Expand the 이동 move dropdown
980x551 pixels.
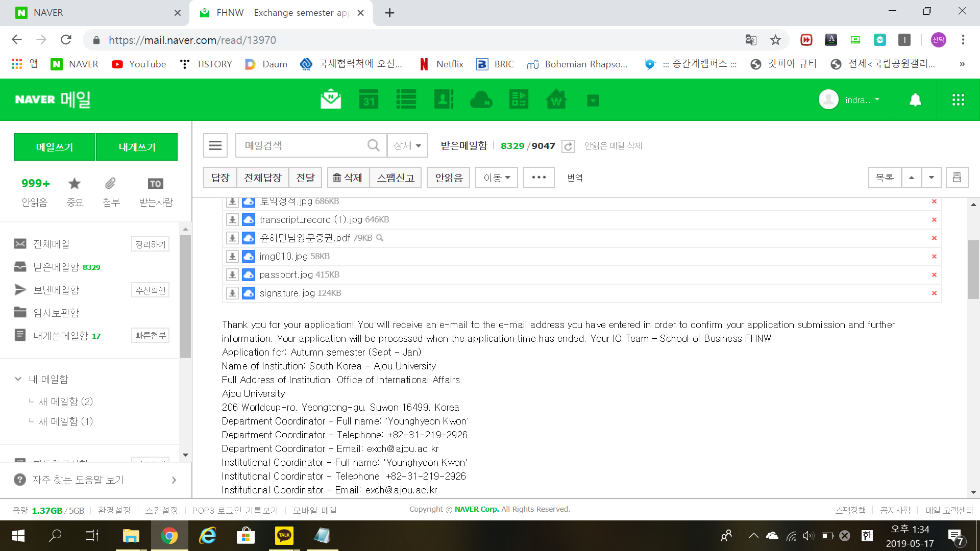pos(496,178)
